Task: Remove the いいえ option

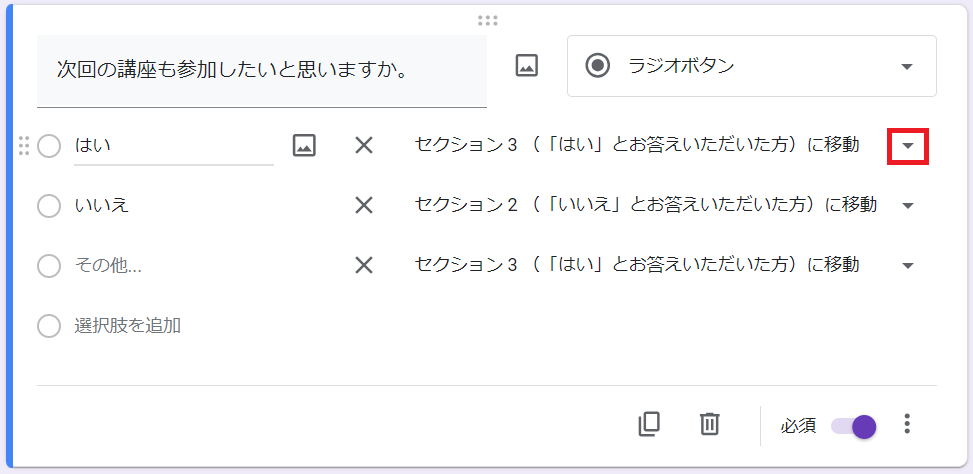Action: pos(364,206)
